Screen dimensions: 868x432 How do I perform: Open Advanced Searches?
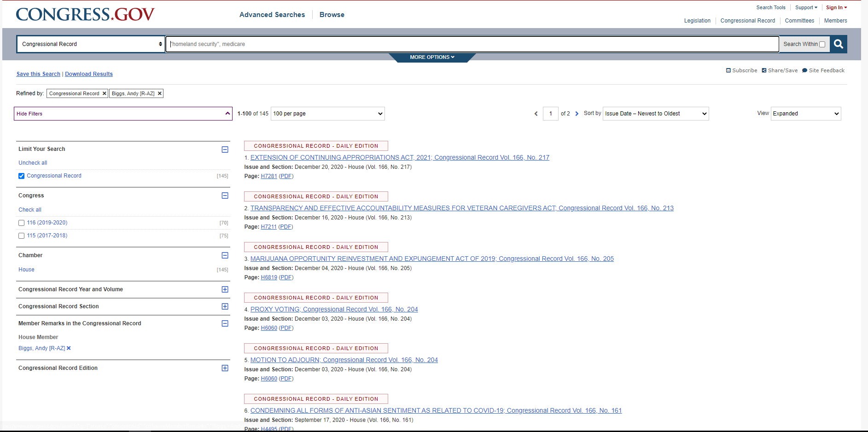(x=272, y=15)
